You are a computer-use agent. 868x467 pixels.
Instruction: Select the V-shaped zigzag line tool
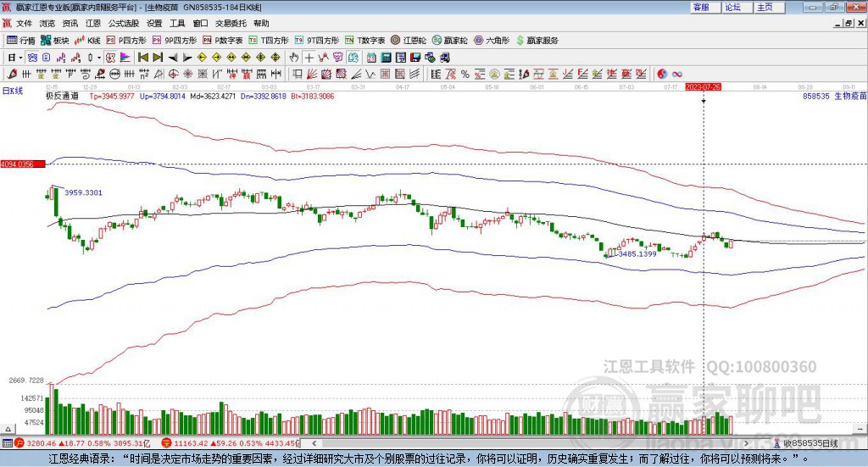[x=370, y=74]
